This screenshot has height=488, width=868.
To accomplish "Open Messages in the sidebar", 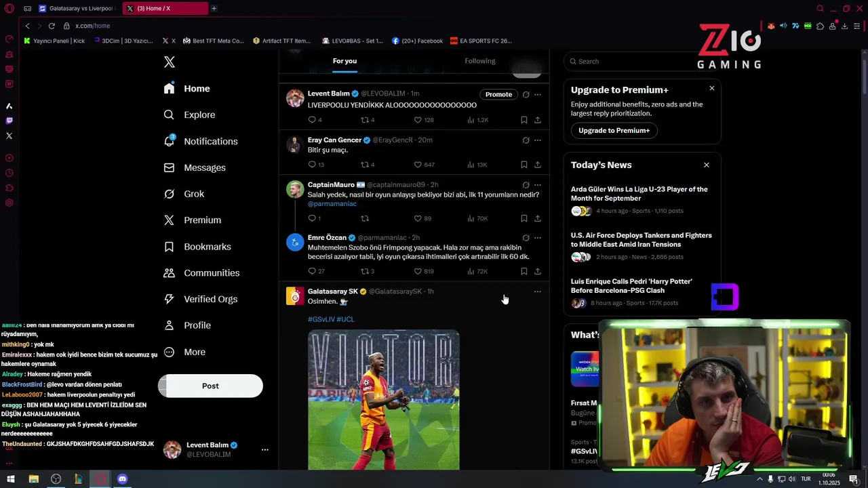I will pyautogui.click(x=195, y=168).
